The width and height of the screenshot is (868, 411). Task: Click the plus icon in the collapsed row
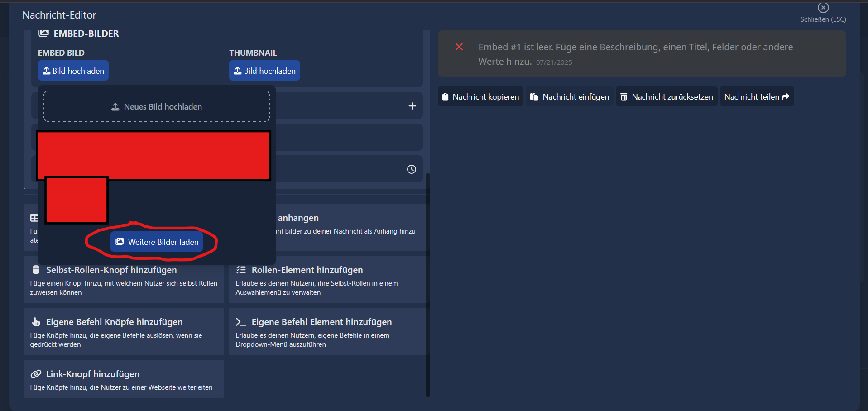pyautogui.click(x=412, y=106)
